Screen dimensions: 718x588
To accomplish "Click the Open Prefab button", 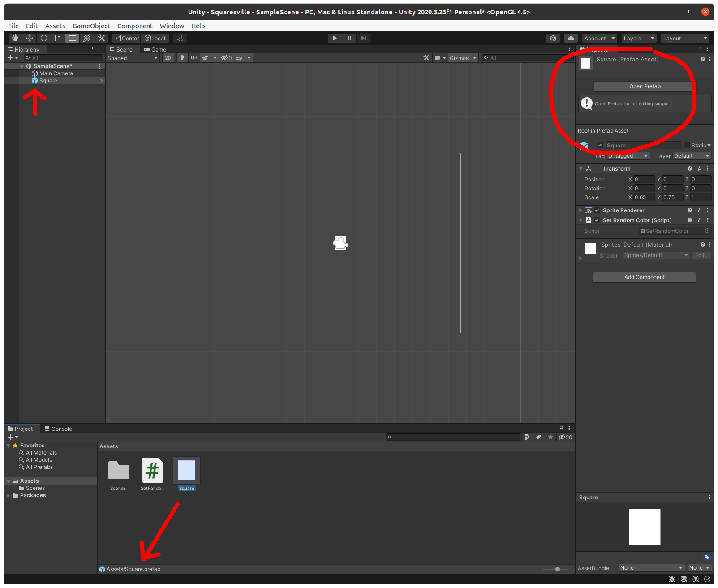I will click(x=645, y=86).
